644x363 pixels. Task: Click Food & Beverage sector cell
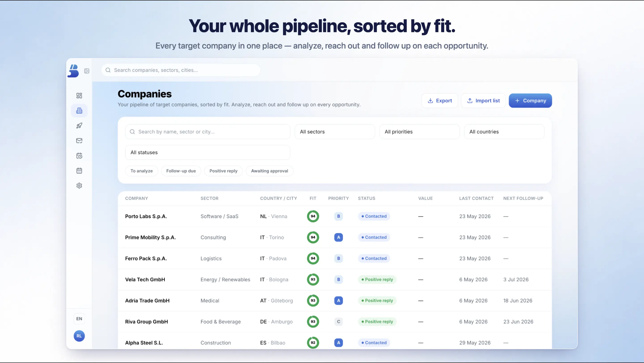[220, 321]
